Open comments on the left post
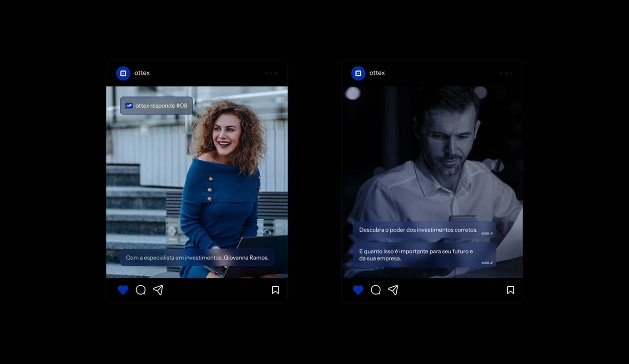The width and height of the screenshot is (629, 364). point(141,290)
